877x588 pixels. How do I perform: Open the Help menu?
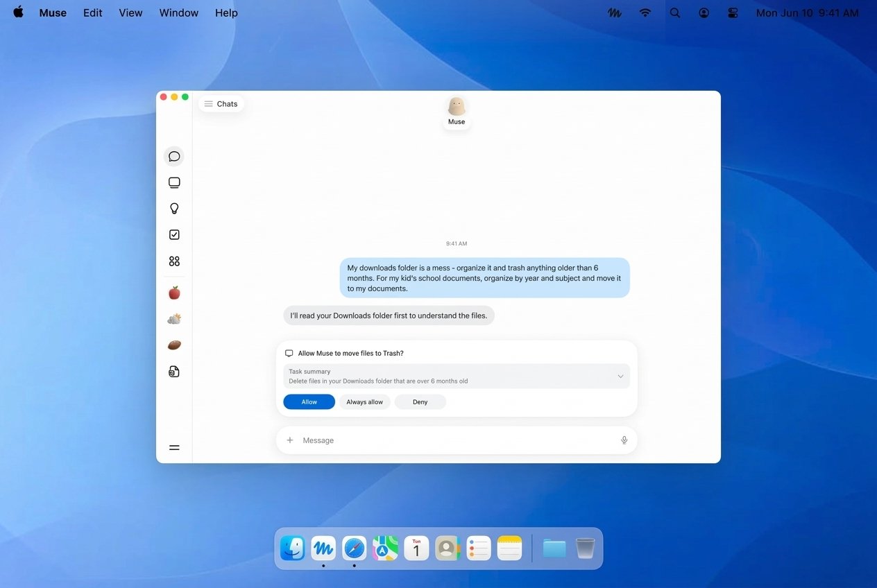pos(226,12)
